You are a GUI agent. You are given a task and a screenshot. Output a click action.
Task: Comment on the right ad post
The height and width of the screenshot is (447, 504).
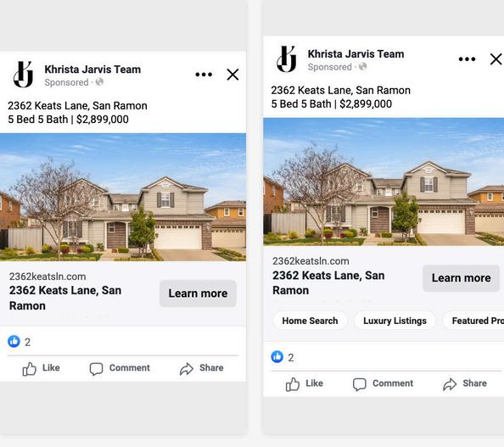(383, 383)
